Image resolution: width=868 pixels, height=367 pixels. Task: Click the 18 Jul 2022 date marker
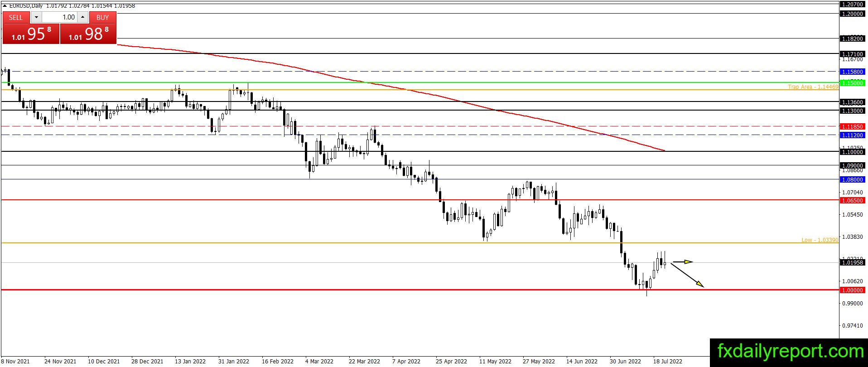pyautogui.click(x=667, y=361)
